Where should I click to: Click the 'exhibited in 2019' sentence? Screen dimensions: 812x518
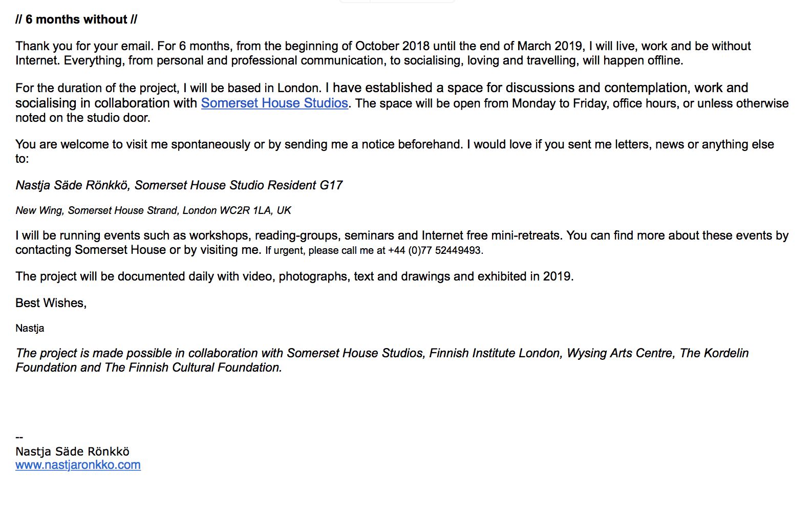[x=294, y=276]
